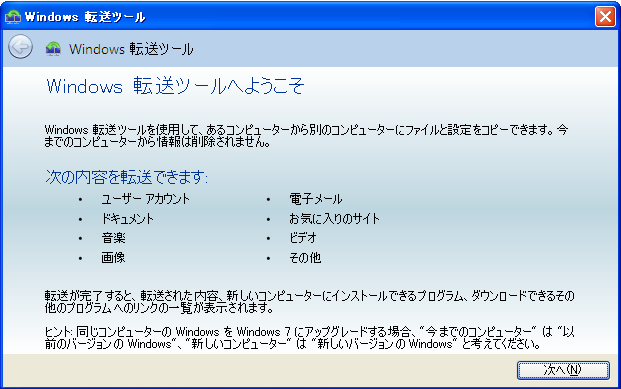Click the heading Windows 転送ツールへようこそ
Screen dimensions: 621x389
click(175, 86)
